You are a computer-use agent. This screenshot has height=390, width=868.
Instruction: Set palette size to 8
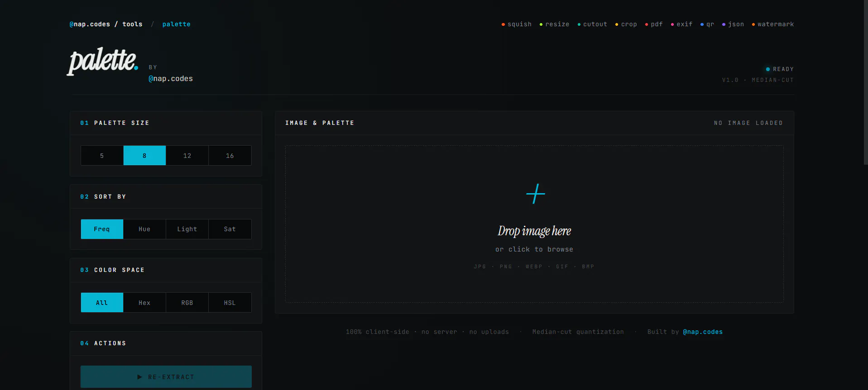click(x=144, y=156)
